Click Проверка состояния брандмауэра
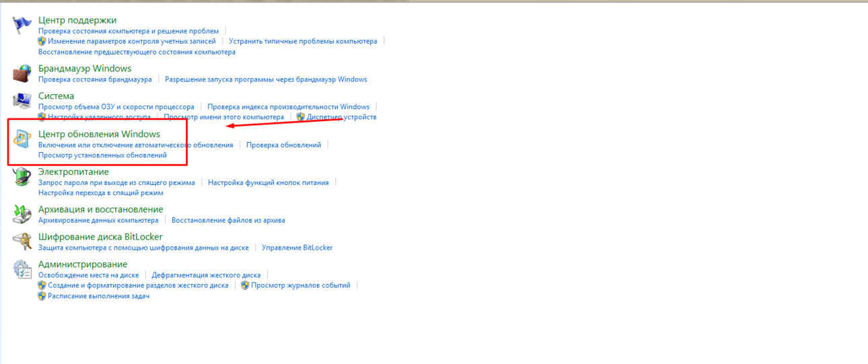The height and width of the screenshot is (364, 868). click(x=95, y=79)
